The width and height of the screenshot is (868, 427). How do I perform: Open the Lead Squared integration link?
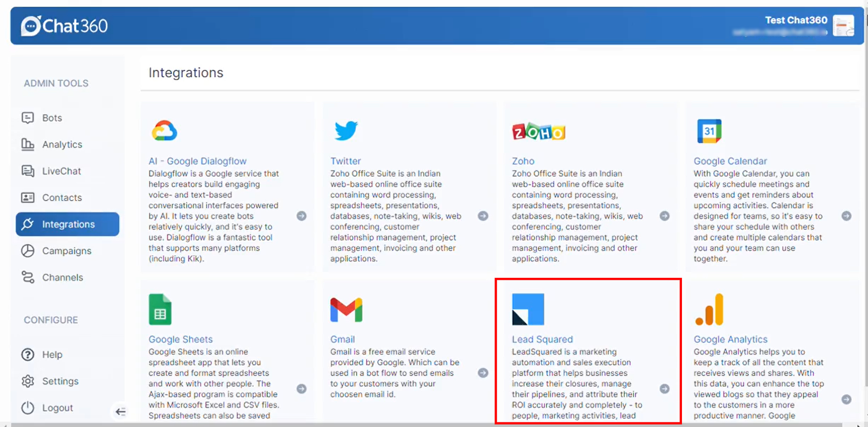point(542,339)
